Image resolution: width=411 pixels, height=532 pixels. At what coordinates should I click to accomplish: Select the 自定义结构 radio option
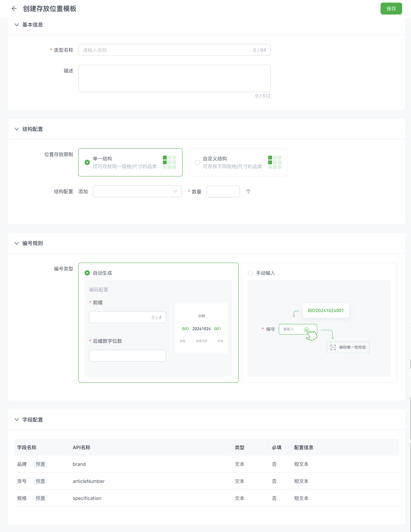click(197, 163)
